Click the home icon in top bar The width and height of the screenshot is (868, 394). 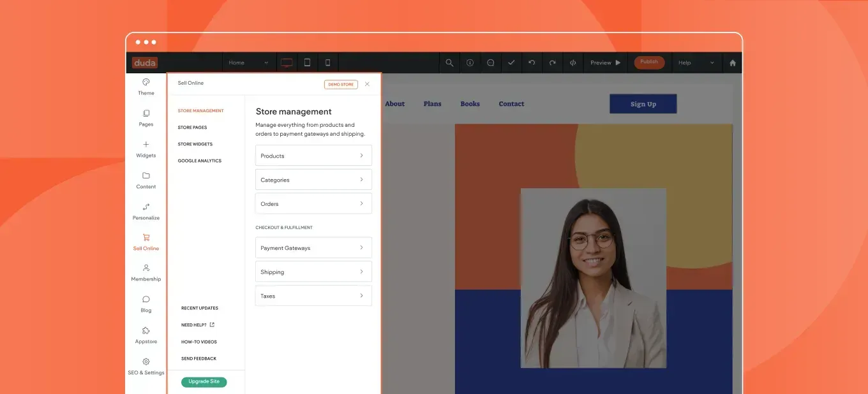pyautogui.click(x=733, y=62)
